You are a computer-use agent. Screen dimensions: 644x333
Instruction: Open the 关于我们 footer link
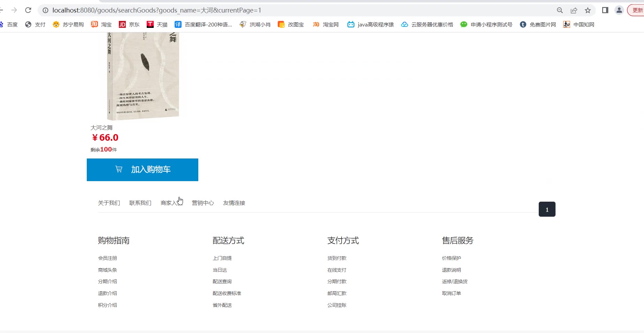109,203
